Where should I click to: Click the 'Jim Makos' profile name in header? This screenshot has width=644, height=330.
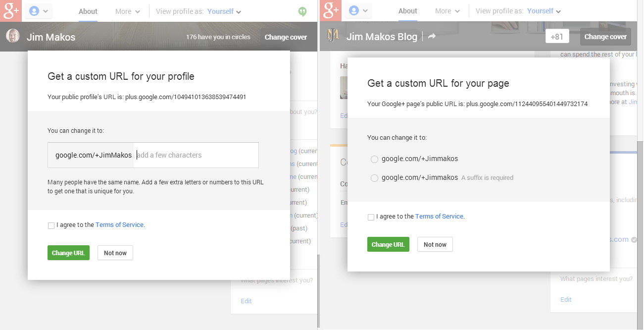click(51, 37)
